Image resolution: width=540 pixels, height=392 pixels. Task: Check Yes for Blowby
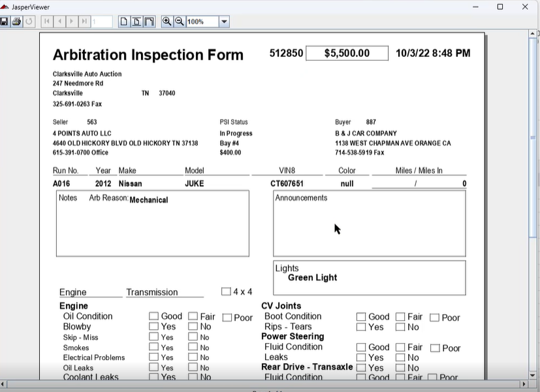pyautogui.click(x=153, y=327)
